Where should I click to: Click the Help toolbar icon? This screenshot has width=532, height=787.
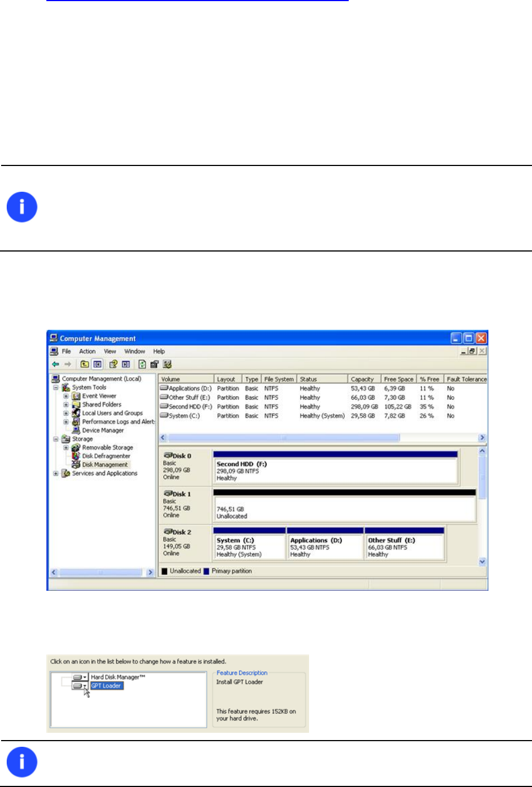coord(113,364)
